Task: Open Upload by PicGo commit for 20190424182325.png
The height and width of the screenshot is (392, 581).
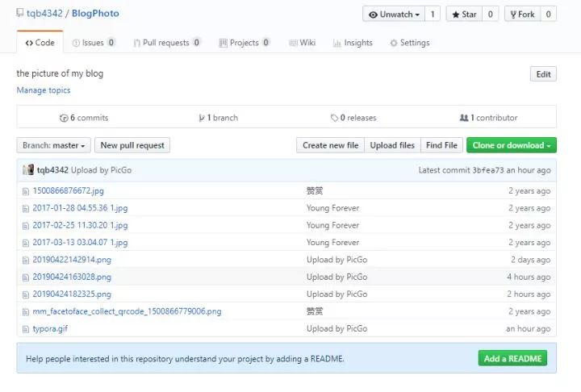Action: tap(336, 294)
